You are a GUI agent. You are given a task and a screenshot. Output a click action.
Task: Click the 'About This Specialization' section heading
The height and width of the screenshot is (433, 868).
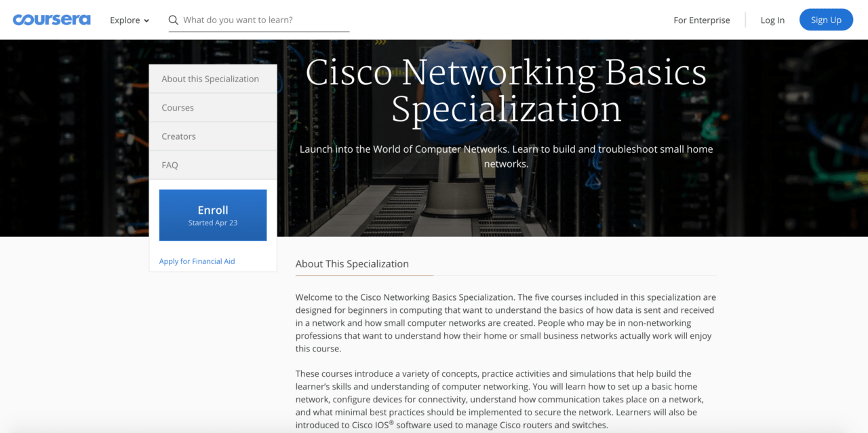352,264
